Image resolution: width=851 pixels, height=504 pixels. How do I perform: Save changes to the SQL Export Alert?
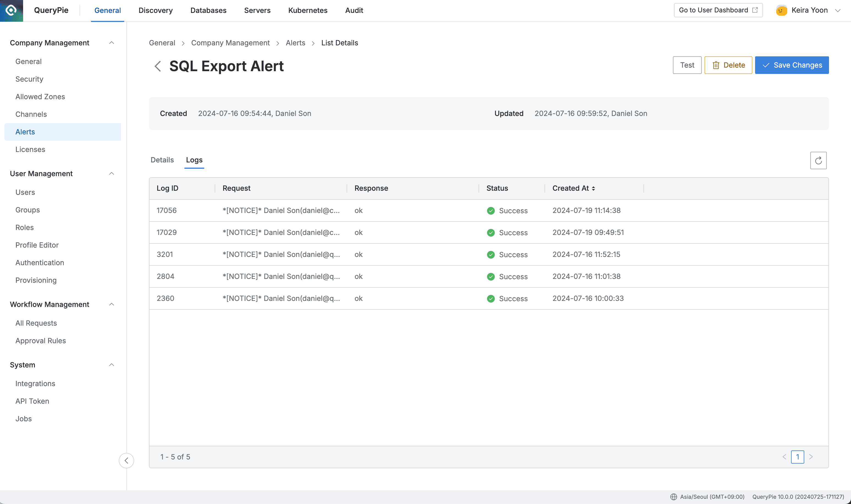point(792,65)
